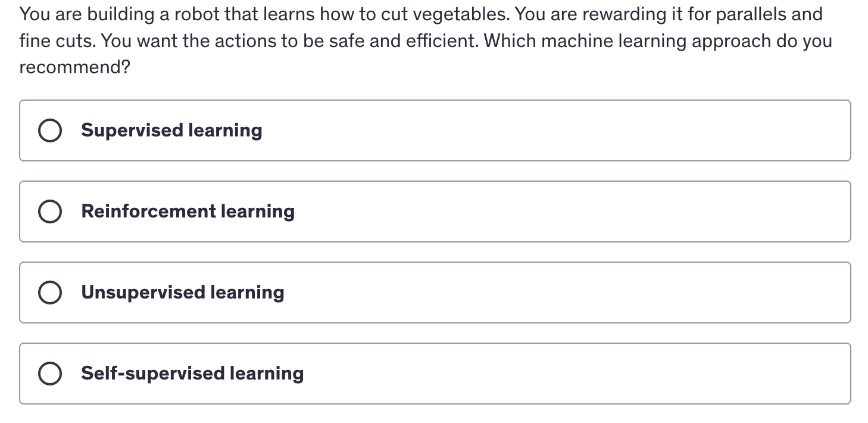The height and width of the screenshot is (423, 868).
Task: Click the 'Self-supervised learning' label text
Action: (x=192, y=374)
